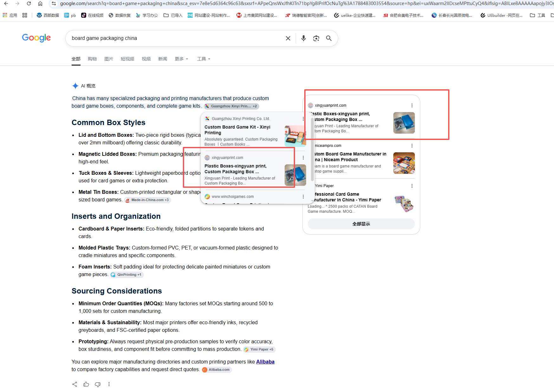This screenshot has height=392, width=554.
Task: Clear the search query with the X icon
Action: click(288, 38)
